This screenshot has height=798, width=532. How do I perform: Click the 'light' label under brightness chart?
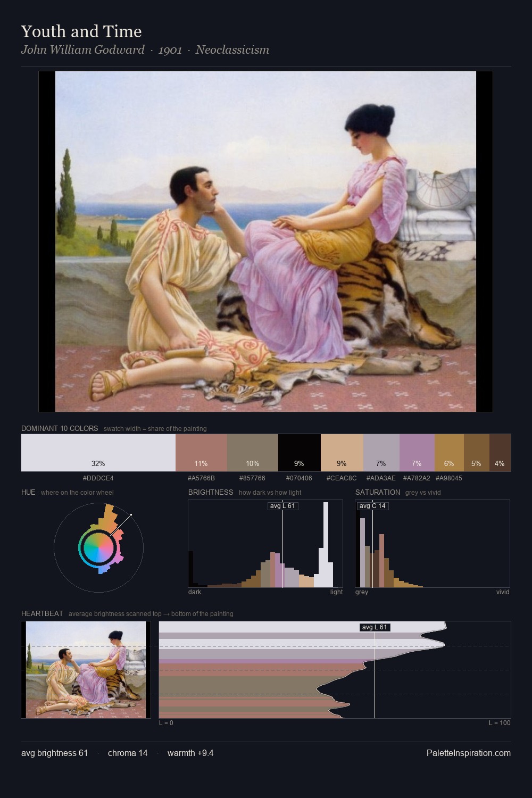tap(336, 592)
